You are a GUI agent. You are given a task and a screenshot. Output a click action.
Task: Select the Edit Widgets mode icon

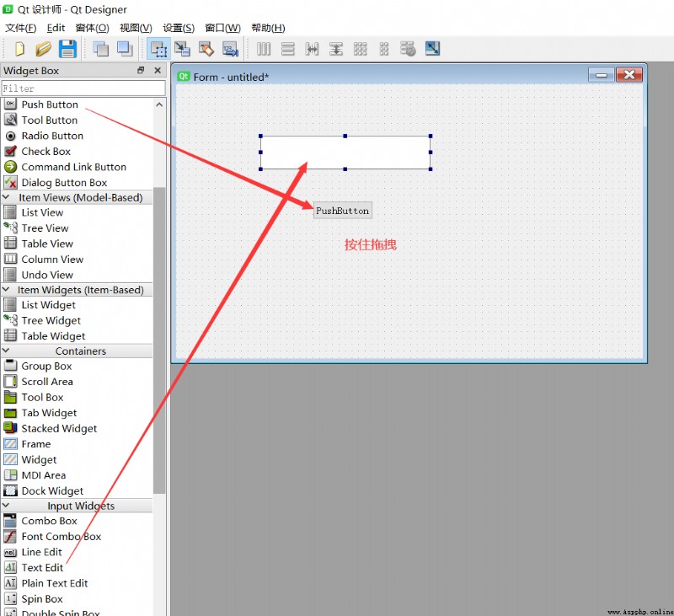click(x=158, y=49)
